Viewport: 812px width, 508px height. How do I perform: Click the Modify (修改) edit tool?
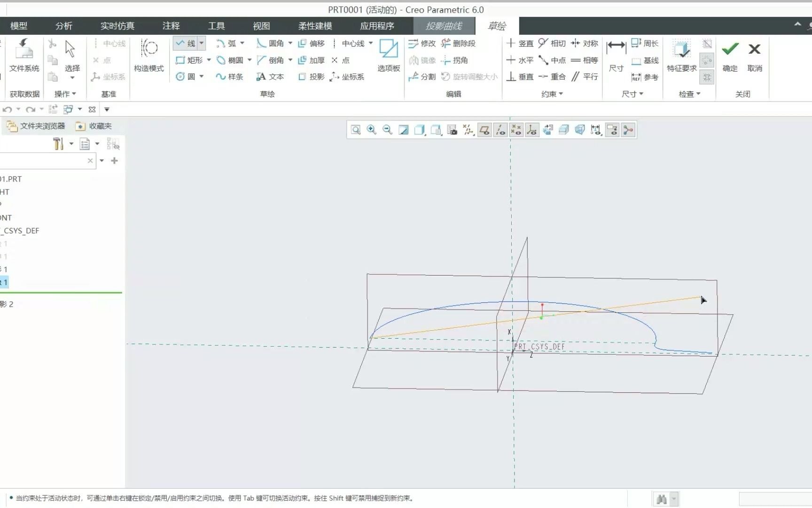(422, 43)
